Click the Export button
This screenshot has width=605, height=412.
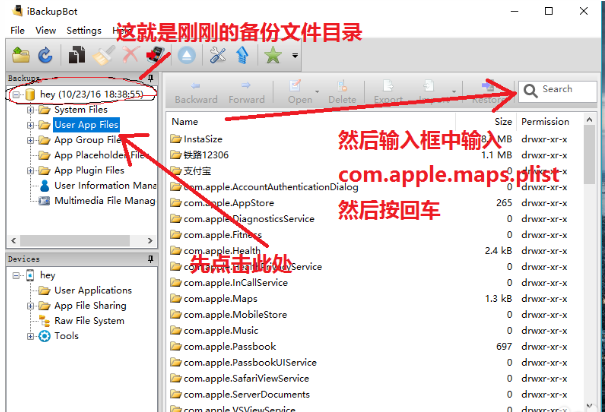point(388,93)
